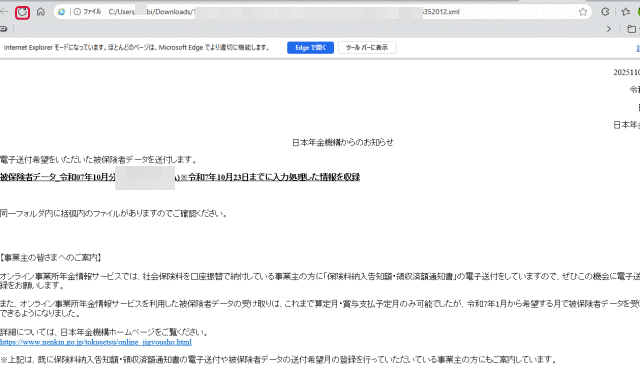
Task: Open the Favorites list icon in the toolbar
Action: pyautogui.click(x=626, y=12)
